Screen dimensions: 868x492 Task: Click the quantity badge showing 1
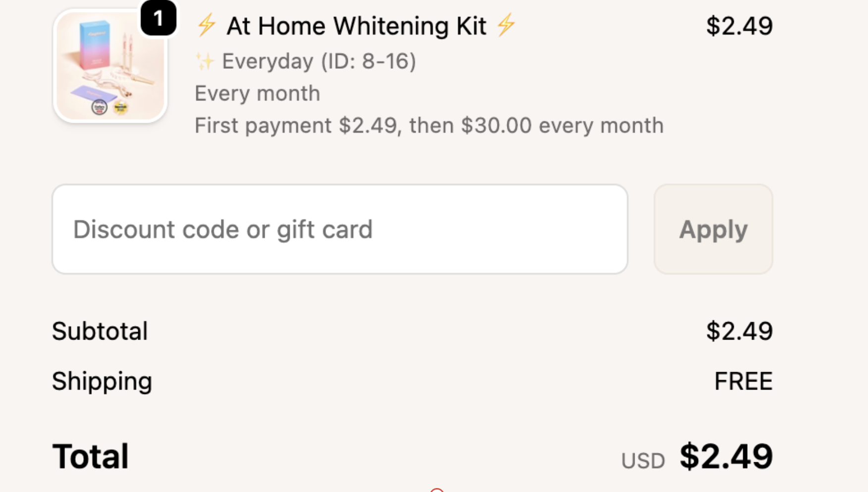click(x=158, y=19)
